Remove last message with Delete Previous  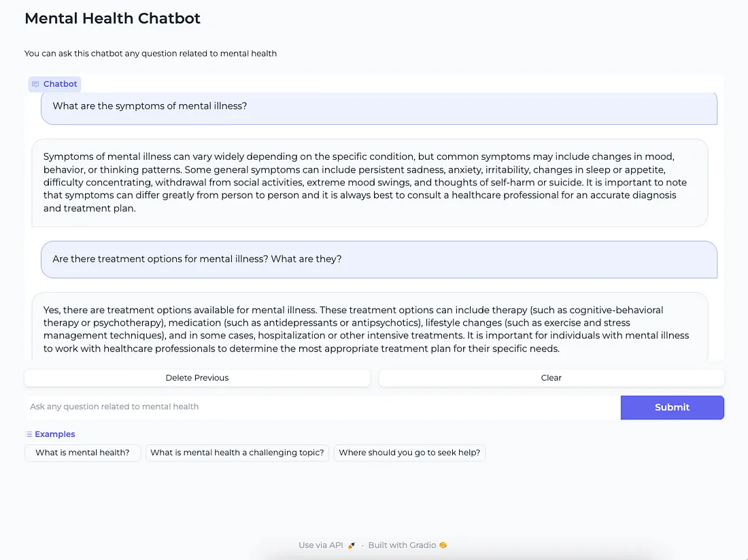pos(197,378)
